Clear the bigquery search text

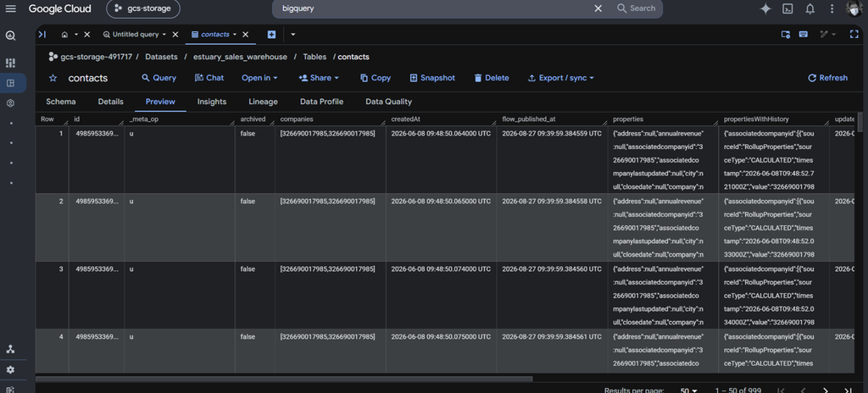598,8
